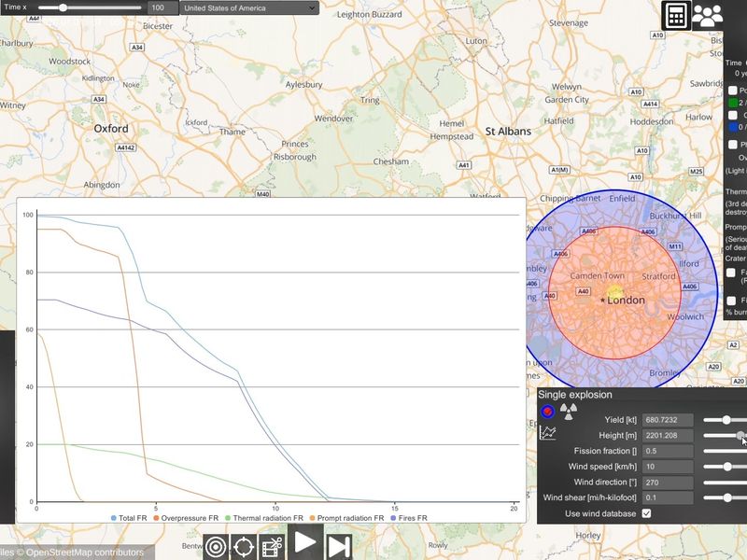Click the Wind direction value field
This screenshot has height=560, width=747.
668,482
